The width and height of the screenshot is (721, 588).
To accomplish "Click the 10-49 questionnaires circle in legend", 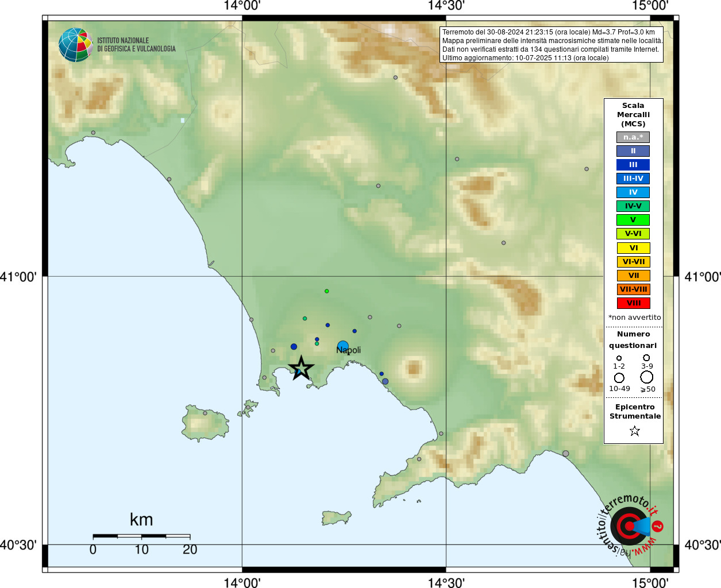I will [x=619, y=378].
